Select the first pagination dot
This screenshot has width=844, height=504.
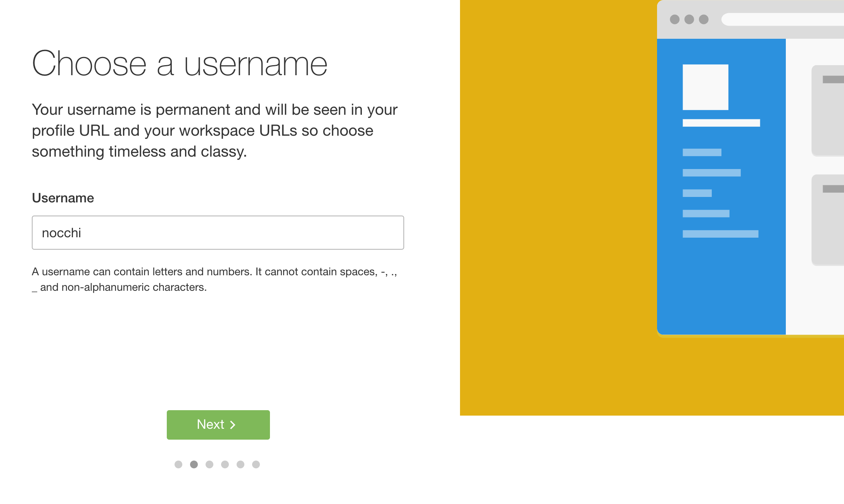click(178, 464)
